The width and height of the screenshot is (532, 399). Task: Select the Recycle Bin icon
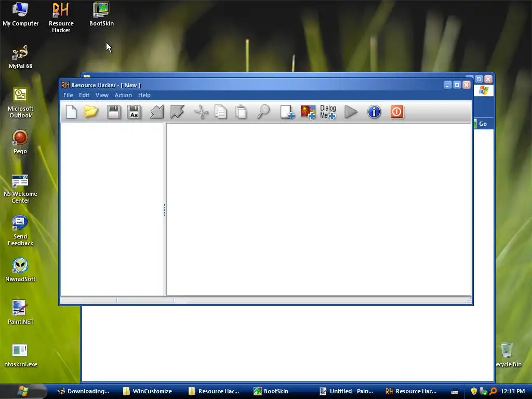[508, 355]
